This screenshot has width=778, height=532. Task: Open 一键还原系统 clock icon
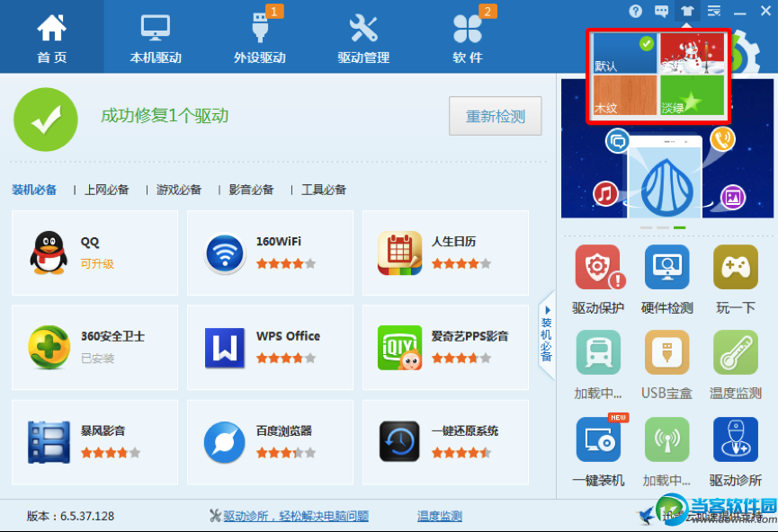400,442
